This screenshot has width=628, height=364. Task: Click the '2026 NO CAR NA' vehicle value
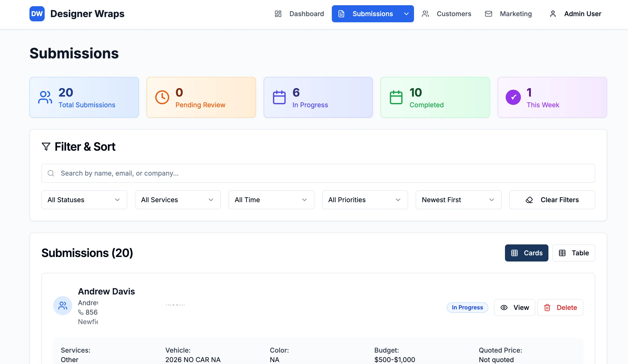coord(193,359)
